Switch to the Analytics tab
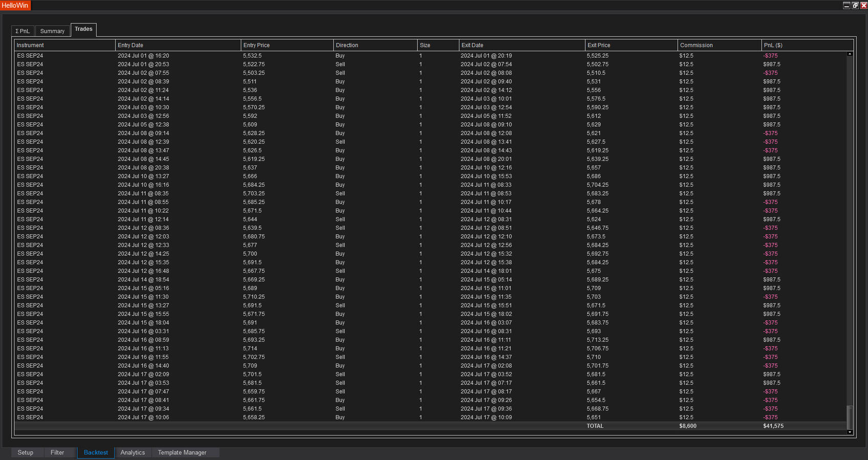The height and width of the screenshot is (460, 868). pos(132,453)
